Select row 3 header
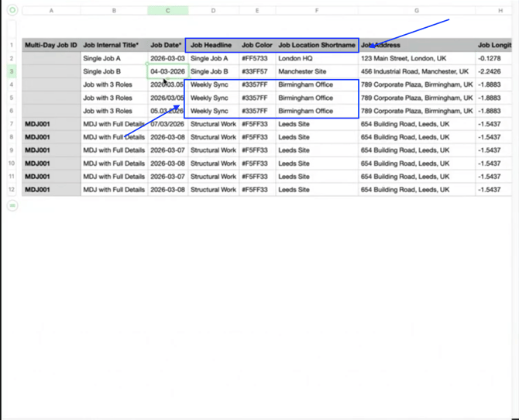Screen dimensions: 519x420 click(12, 71)
